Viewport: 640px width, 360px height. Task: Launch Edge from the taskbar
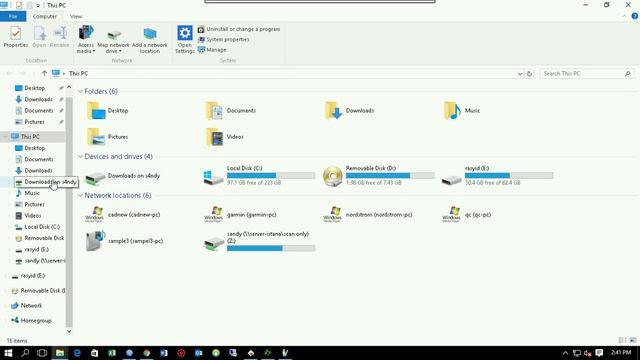77,353
